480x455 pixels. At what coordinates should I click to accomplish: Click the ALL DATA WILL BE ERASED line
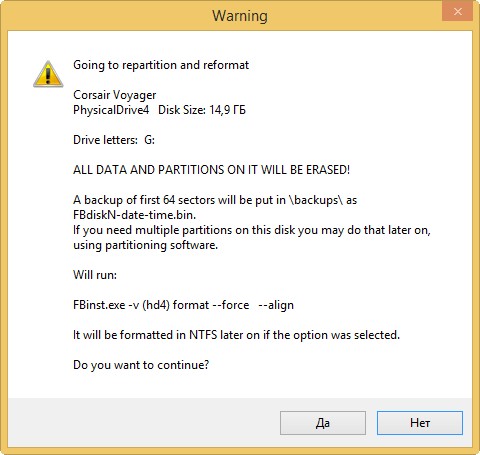tap(211, 170)
